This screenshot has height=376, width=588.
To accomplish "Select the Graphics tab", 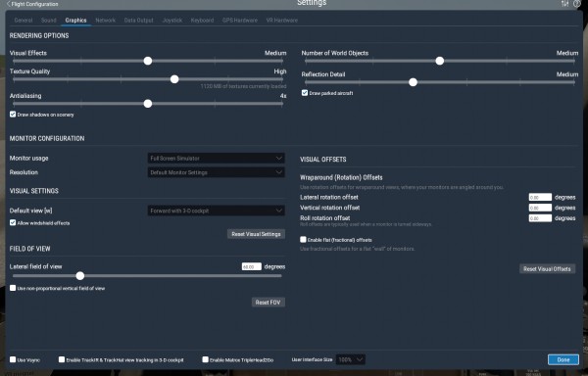I will tap(75, 21).
